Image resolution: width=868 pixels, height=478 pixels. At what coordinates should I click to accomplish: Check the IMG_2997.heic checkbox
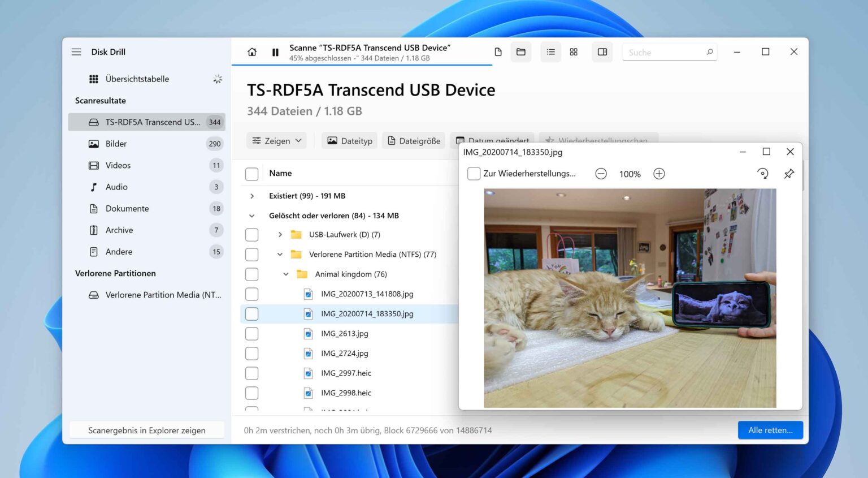pyautogui.click(x=252, y=373)
